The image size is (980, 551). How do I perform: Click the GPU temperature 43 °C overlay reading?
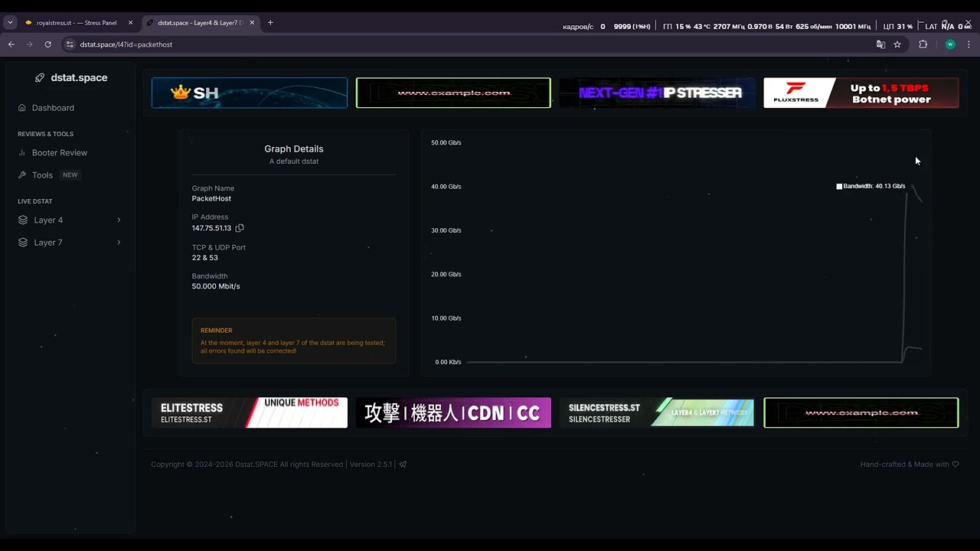[x=701, y=27]
